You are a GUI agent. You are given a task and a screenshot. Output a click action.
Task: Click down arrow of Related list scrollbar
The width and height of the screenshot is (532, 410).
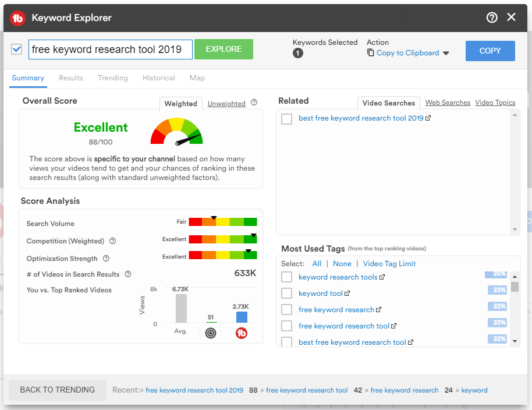point(515,230)
